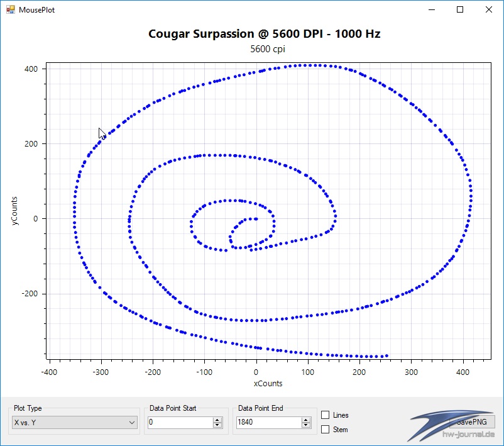Click the xCounts axis label
This screenshot has width=504, height=446.
click(268, 383)
